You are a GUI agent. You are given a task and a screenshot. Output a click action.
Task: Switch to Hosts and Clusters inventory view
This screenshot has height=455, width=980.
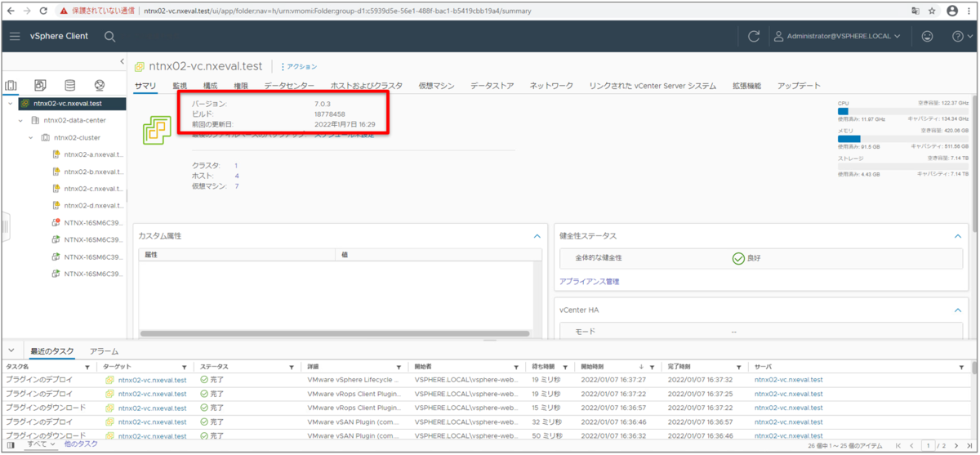(x=11, y=85)
